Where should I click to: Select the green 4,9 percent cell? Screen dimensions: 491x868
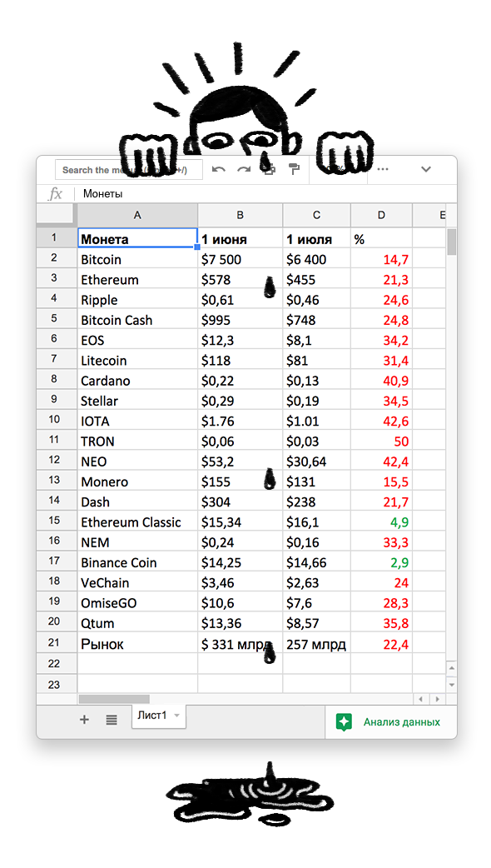381,521
